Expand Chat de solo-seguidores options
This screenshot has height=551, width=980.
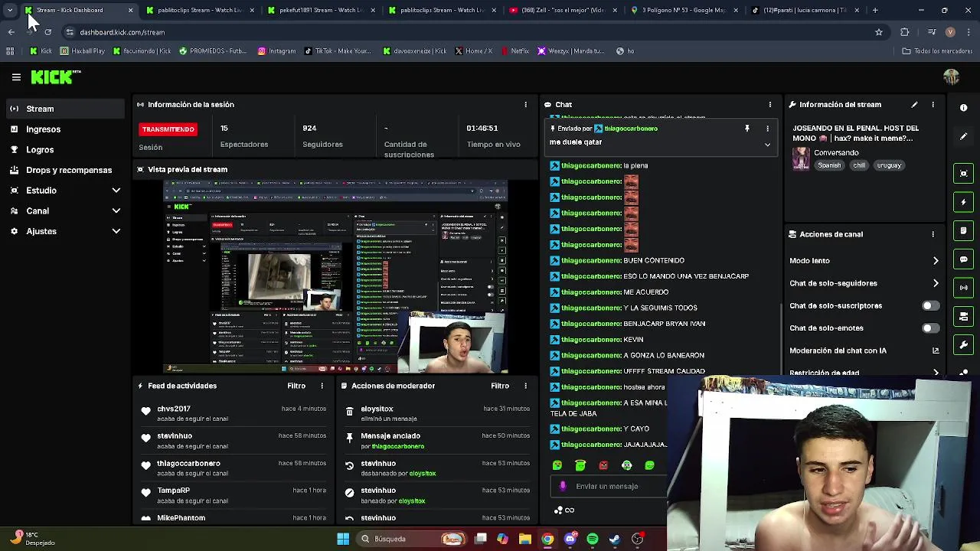point(936,283)
